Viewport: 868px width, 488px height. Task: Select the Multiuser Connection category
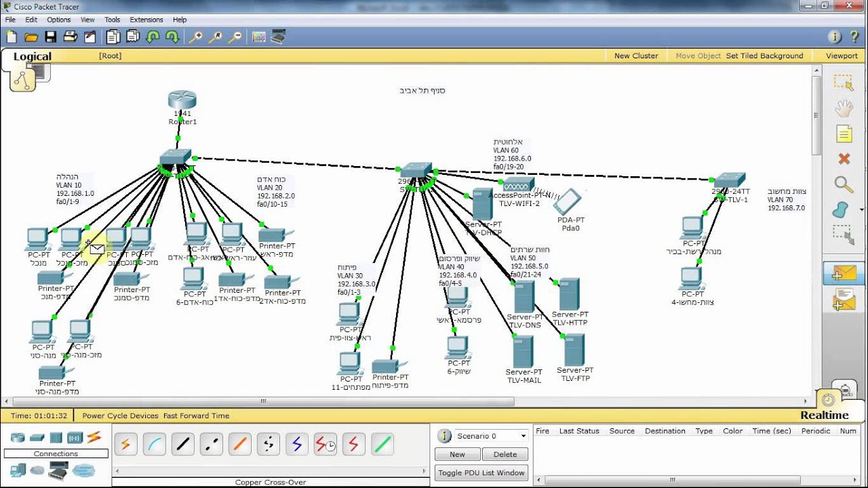(x=84, y=470)
